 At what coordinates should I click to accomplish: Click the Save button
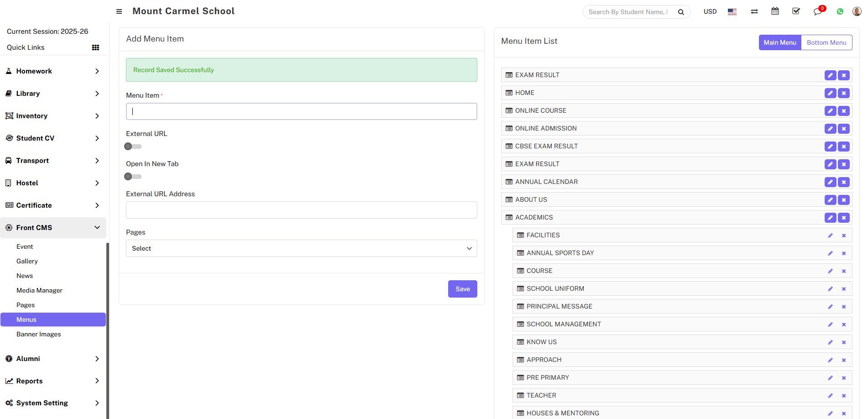(462, 289)
